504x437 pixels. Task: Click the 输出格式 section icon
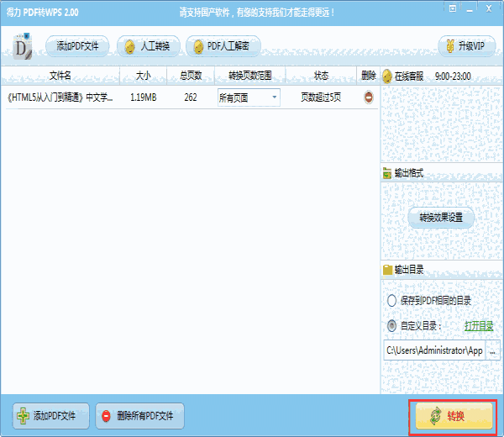tap(387, 173)
